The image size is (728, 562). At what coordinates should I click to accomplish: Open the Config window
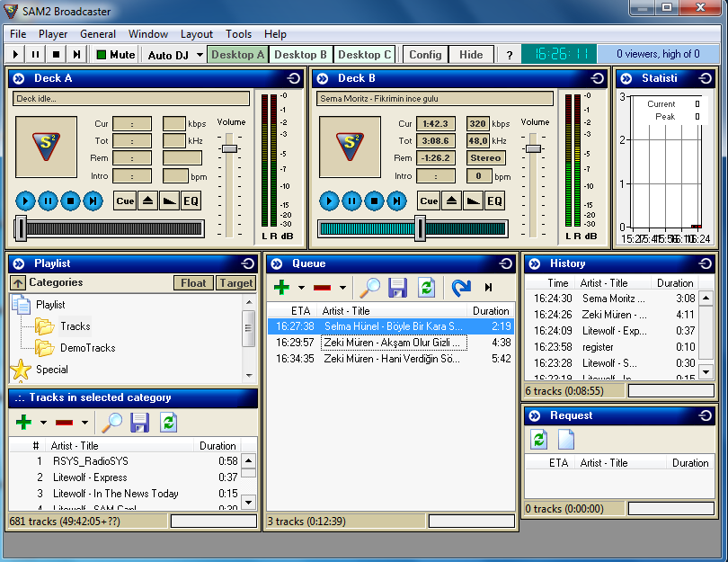pyautogui.click(x=425, y=55)
